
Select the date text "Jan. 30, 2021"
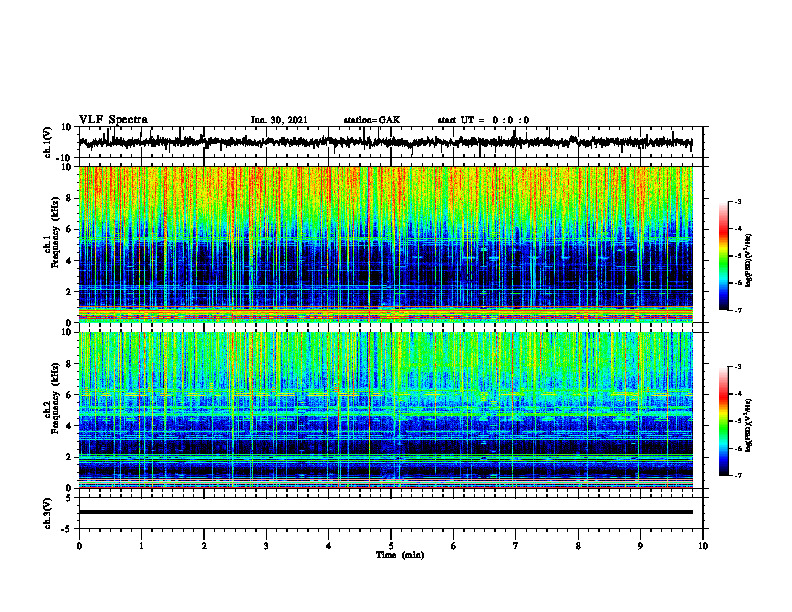coord(279,120)
